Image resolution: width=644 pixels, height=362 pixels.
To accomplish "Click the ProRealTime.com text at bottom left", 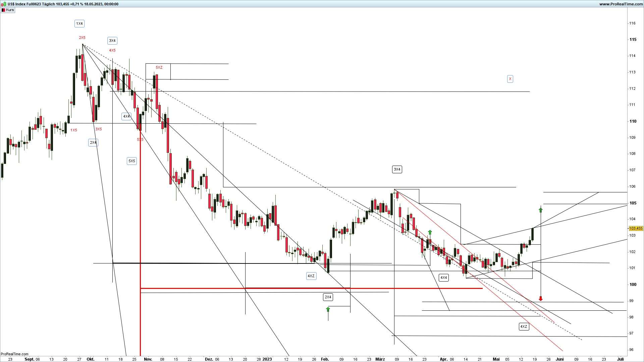I will pos(15,354).
